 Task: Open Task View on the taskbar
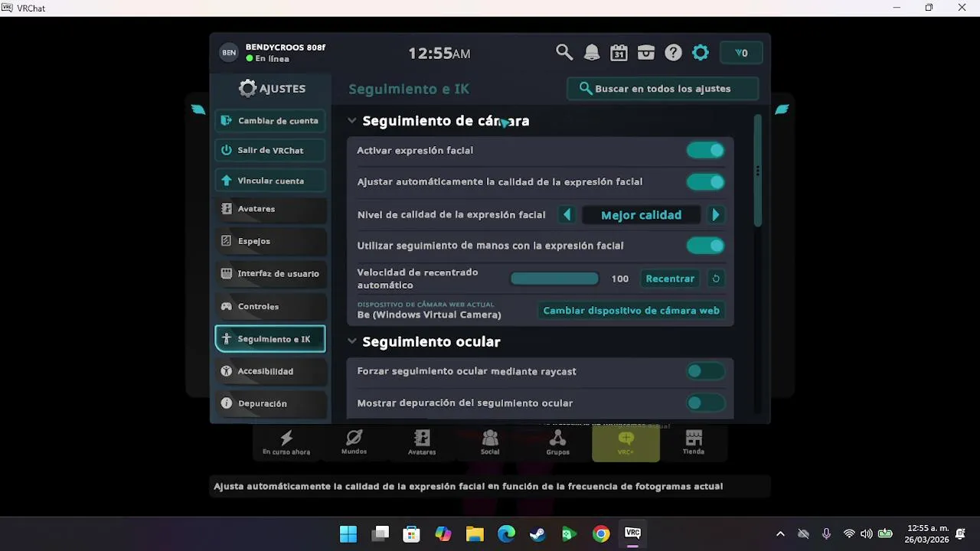[x=381, y=533]
